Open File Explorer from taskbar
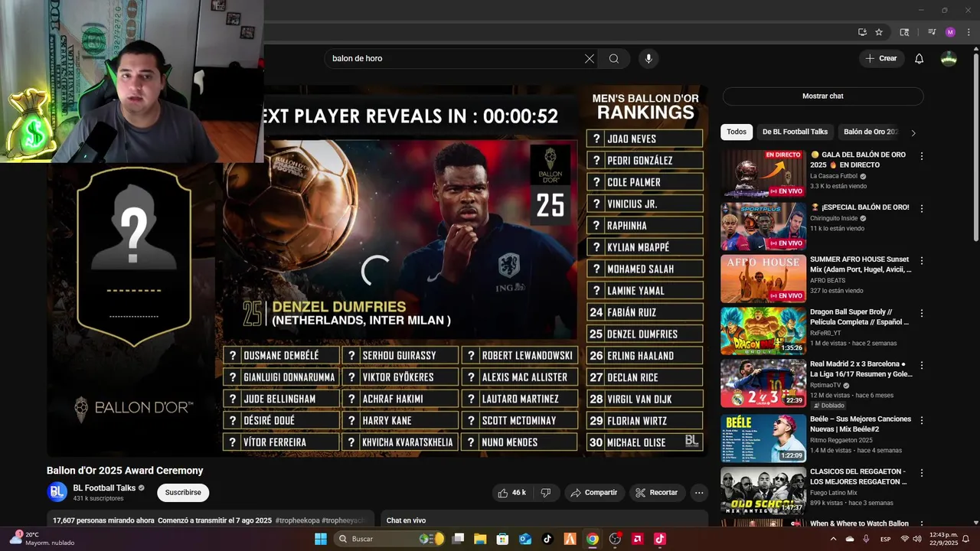 [480, 539]
